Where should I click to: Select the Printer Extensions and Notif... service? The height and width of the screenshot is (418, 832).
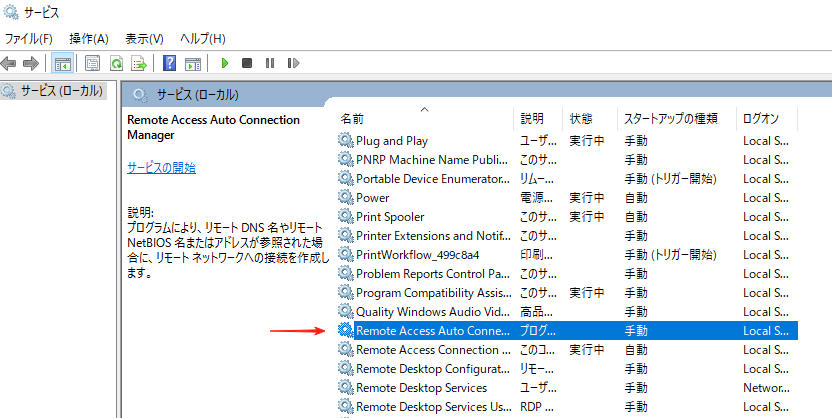(433, 236)
